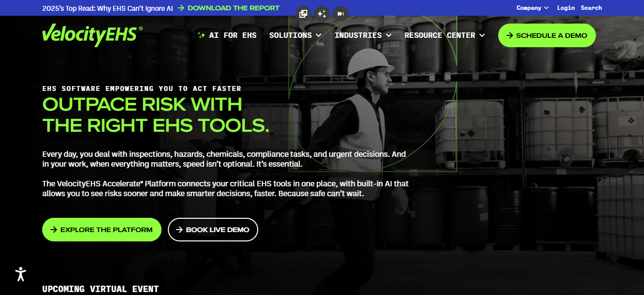
Task: Click the pop-out window overlay icon
Action: click(303, 14)
